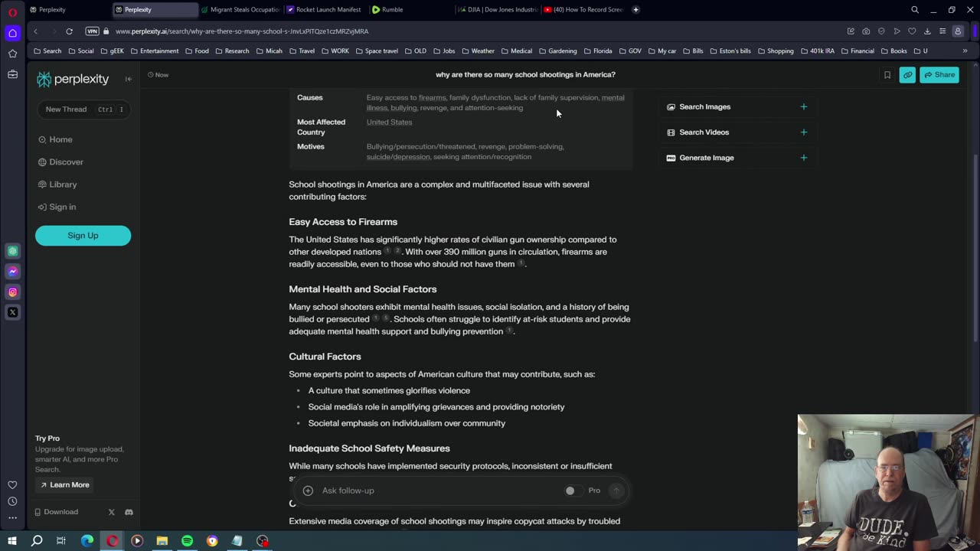The height and width of the screenshot is (551, 980).
Task: Open Windows taskbar search
Action: pos(37,541)
